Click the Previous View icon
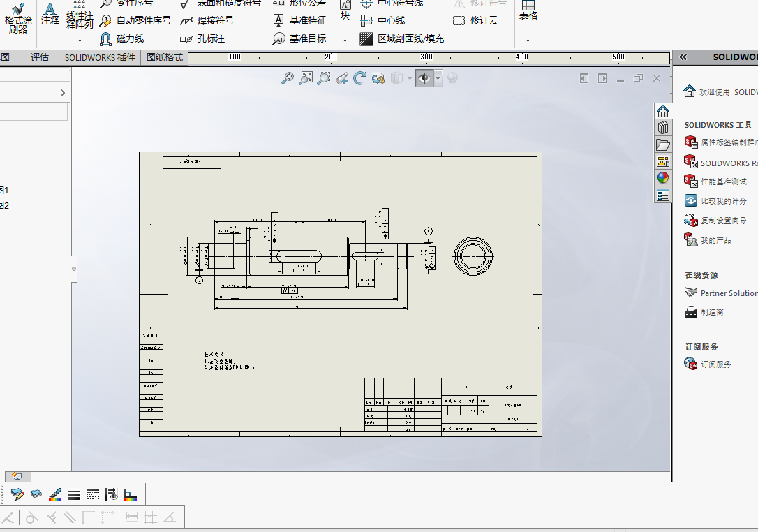 pos(342,78)
